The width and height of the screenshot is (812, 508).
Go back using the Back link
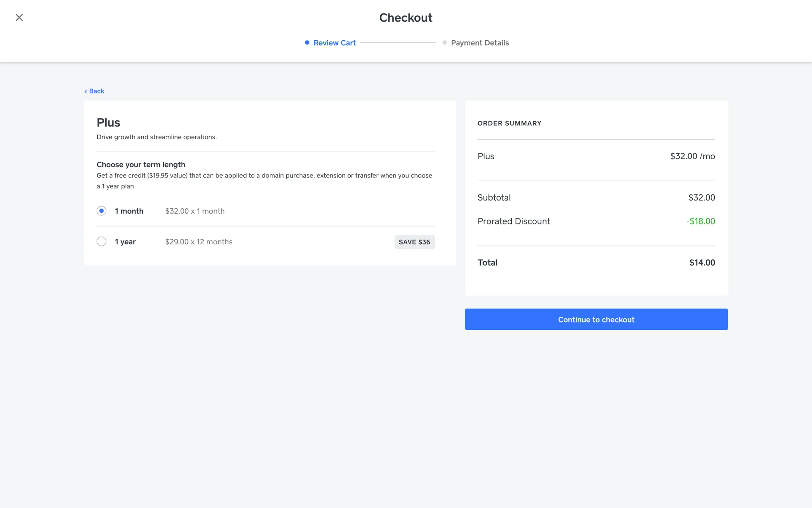coord(94,91)
